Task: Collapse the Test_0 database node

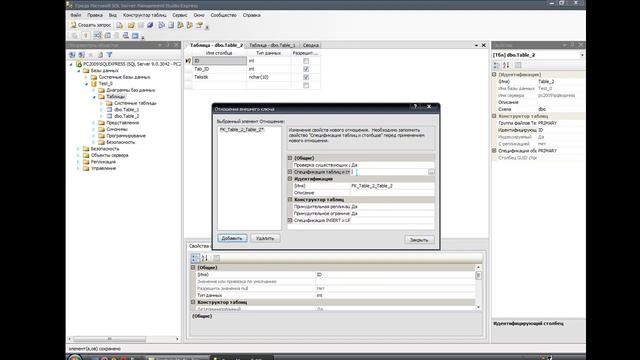Action: (x=87, y=84)
